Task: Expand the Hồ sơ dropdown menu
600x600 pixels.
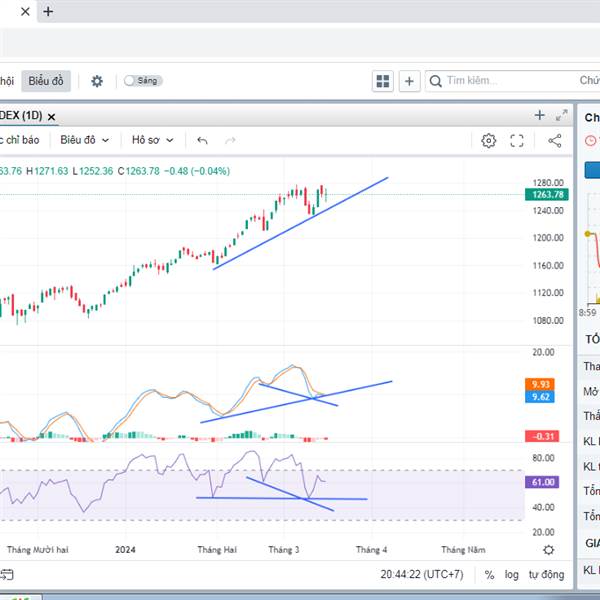Action: pos(152,141)
